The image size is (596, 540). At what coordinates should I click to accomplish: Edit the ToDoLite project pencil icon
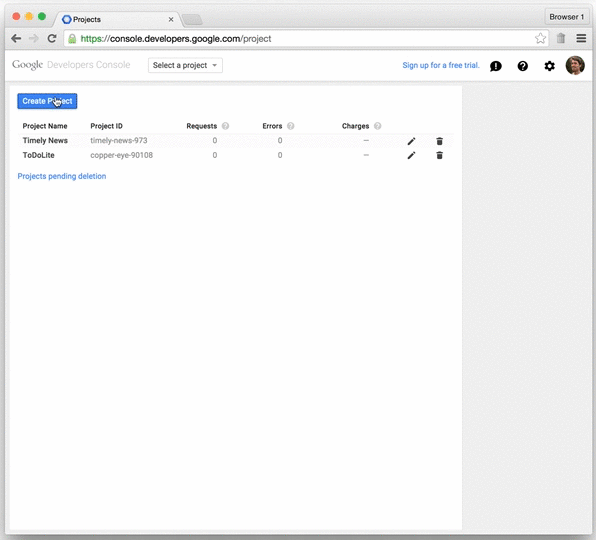(x=411, y=155)
